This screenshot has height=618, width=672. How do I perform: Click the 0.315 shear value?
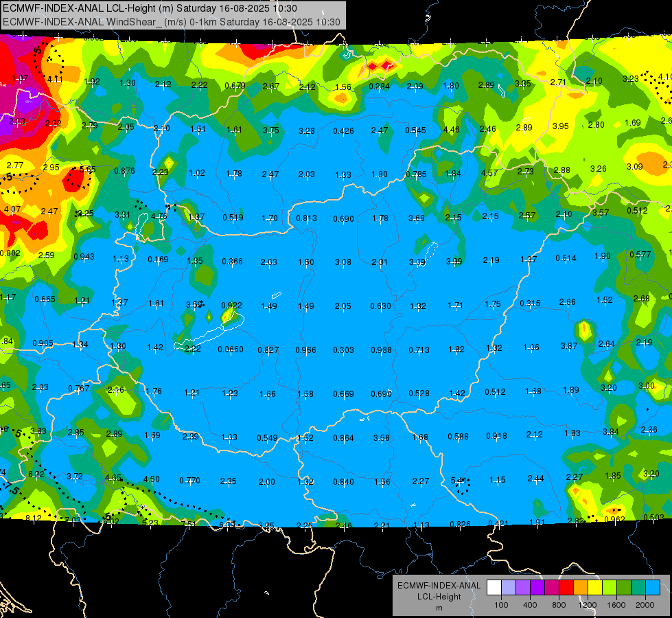coord(530,304)
